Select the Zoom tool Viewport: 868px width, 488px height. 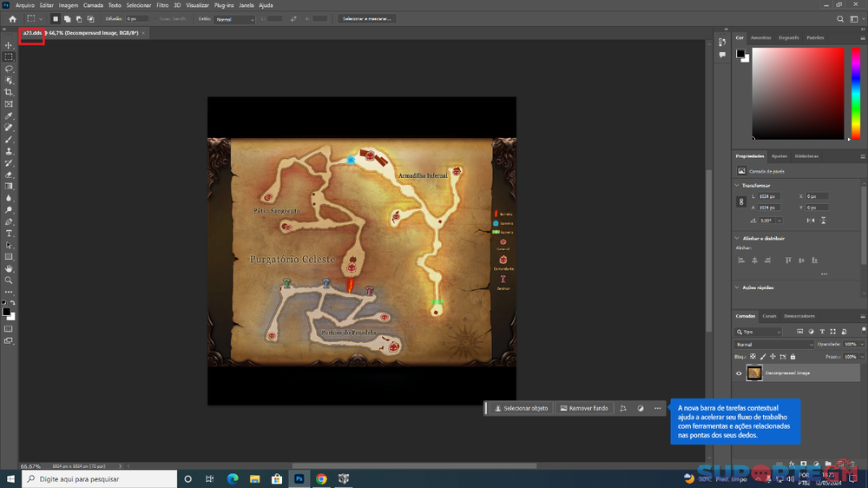tap(9, 280)
